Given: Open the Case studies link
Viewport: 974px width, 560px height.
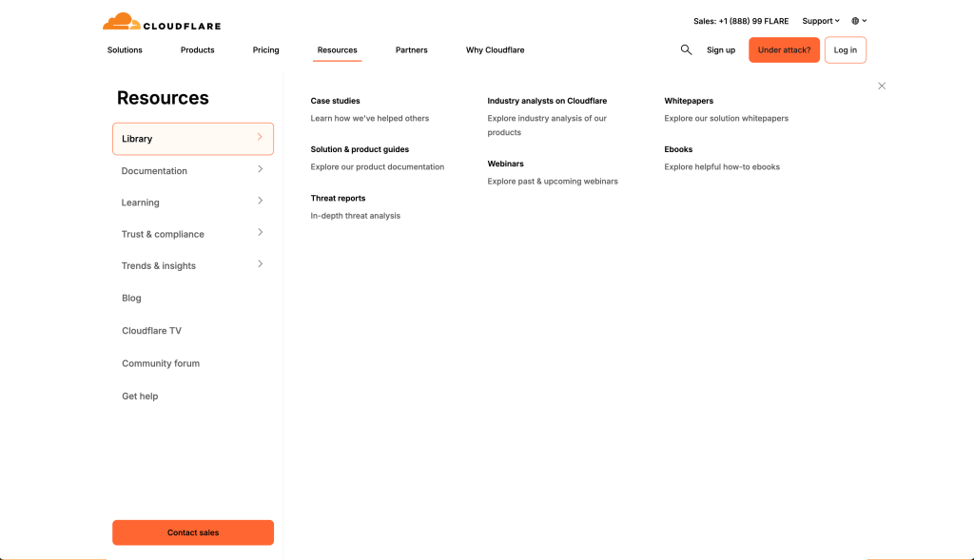Looking at the screenshot, I should tap(335, 101).
